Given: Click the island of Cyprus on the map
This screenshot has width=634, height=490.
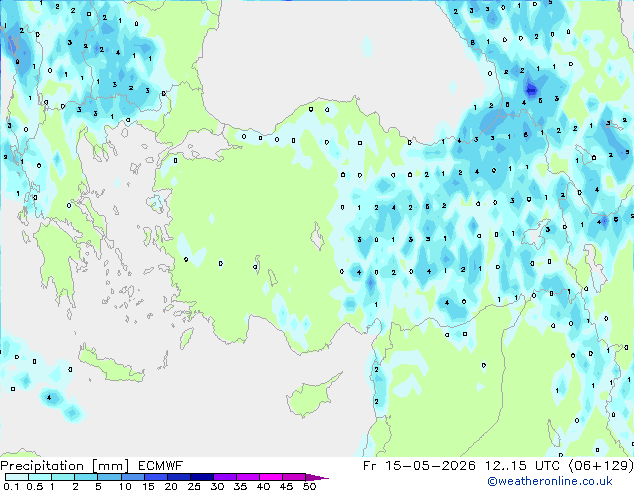Looking at the screenshot, I should (311, 397).
